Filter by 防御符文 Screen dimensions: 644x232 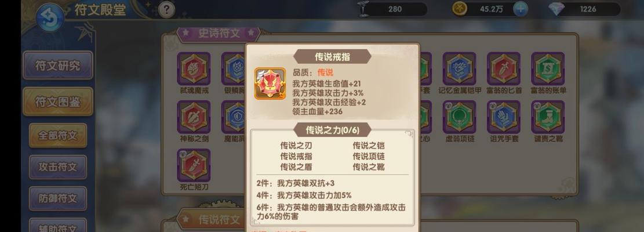pos(58,199)
